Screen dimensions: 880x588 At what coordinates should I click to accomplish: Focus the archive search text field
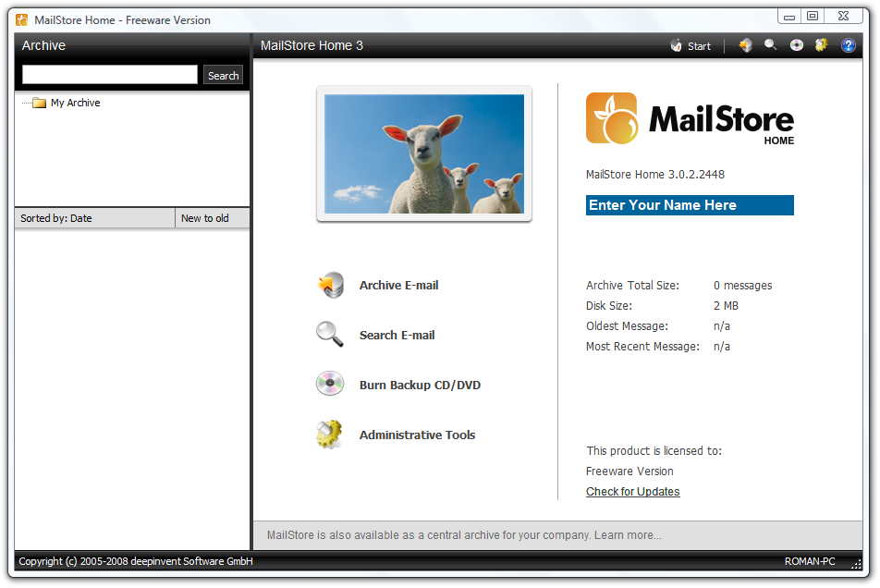[110, 75]
